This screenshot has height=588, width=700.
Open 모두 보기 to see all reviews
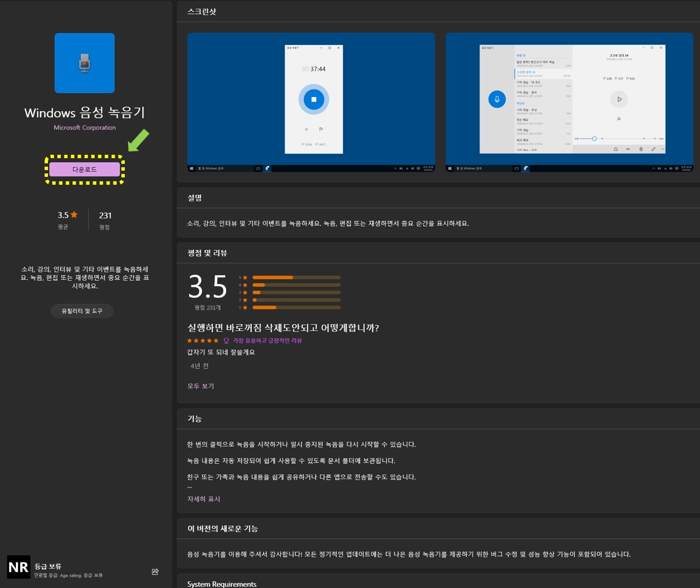[200, 386]
